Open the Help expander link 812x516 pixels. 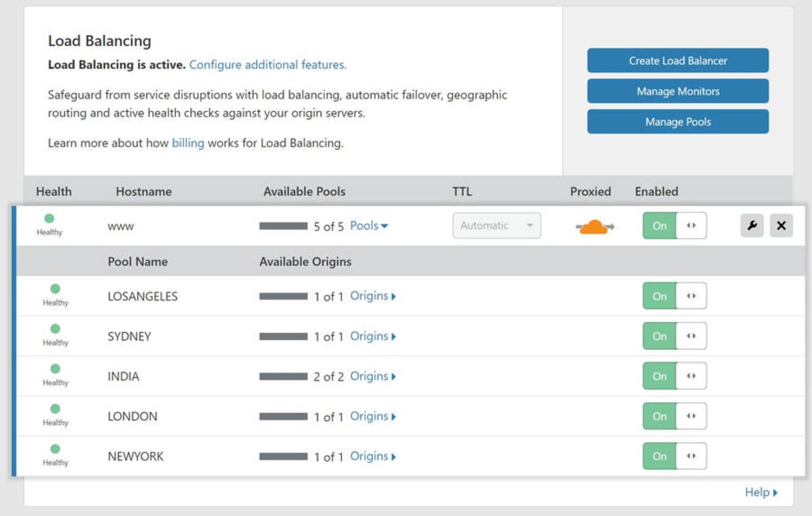pos(761,492)
